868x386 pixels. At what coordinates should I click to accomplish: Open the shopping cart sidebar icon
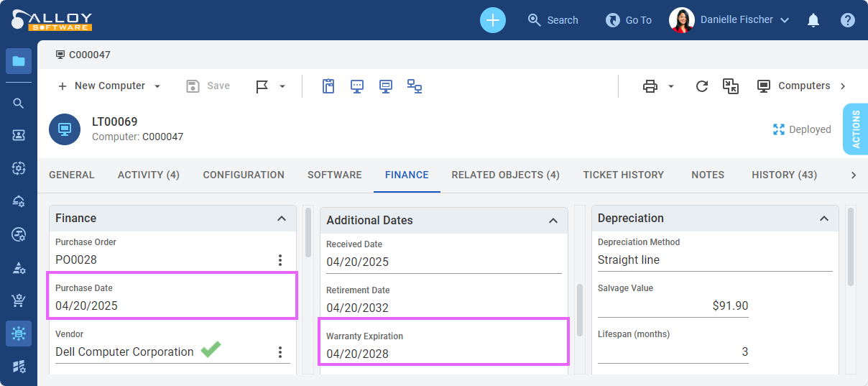click(x=19, y=300)
